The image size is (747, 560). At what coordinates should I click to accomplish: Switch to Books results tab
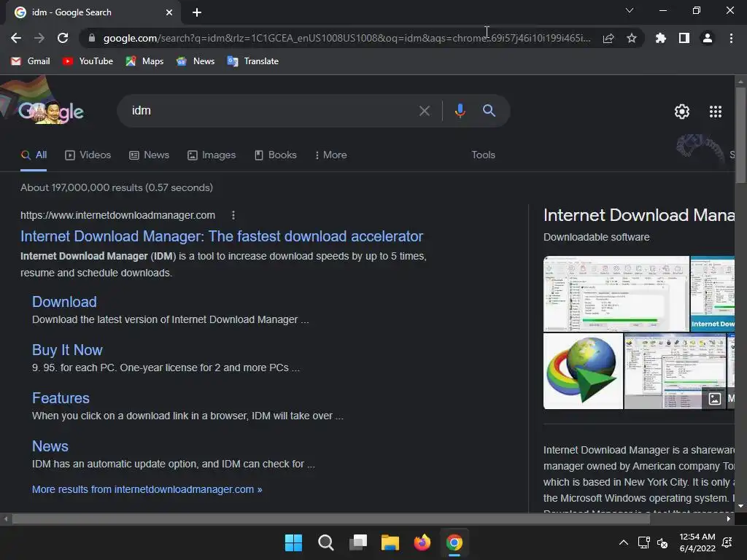[x=275, y=155]
